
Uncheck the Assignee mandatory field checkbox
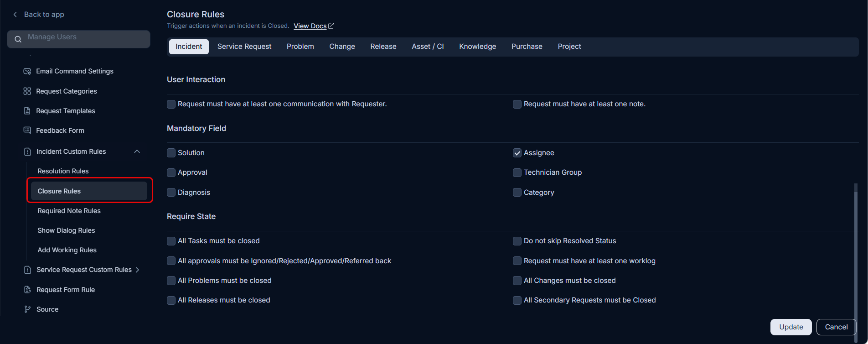pos(517,153)
